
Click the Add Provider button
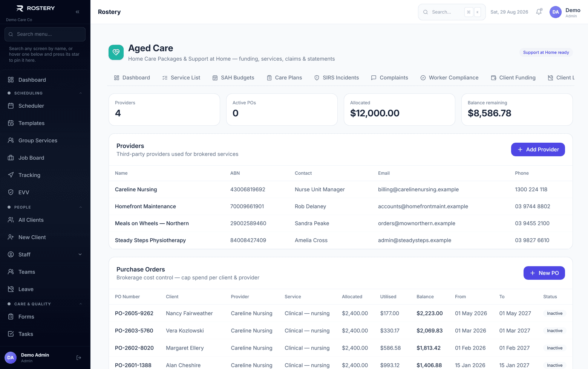click(x=538, y=149)
